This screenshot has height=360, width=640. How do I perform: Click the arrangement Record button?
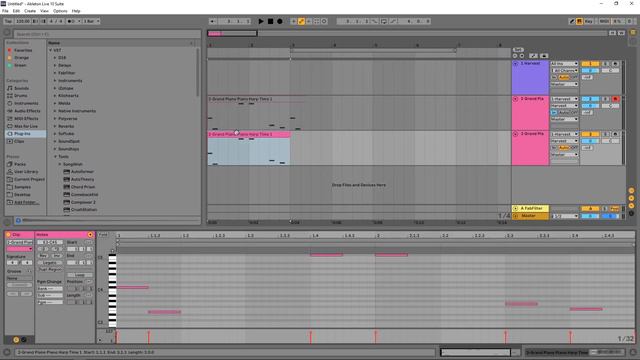pos(280,21)
